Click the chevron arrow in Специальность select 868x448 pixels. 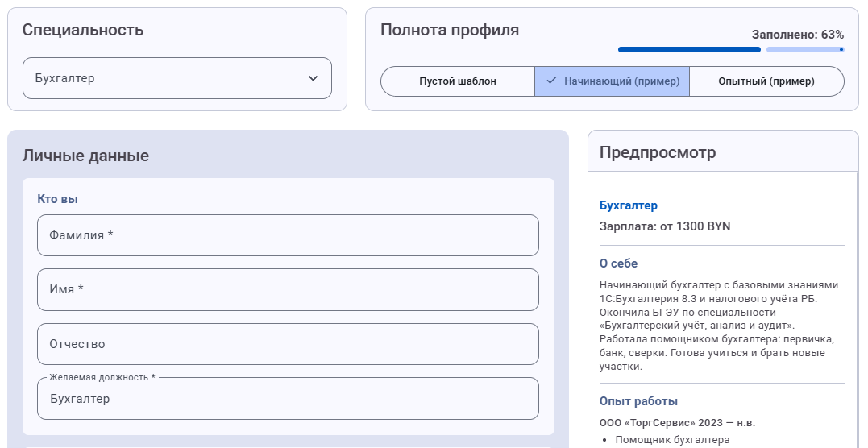pos(313,78)
